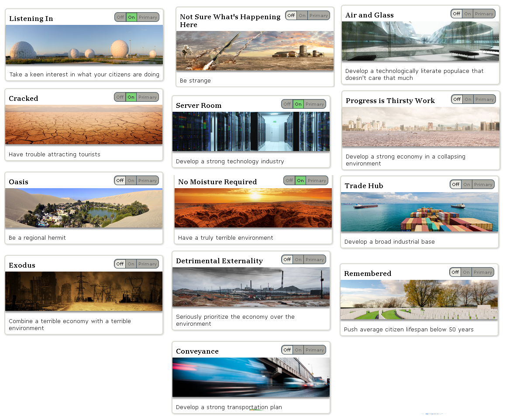Select Off for Remembered
The width and height of the screenshot is (506, 420).
click(x=455, y=272)
